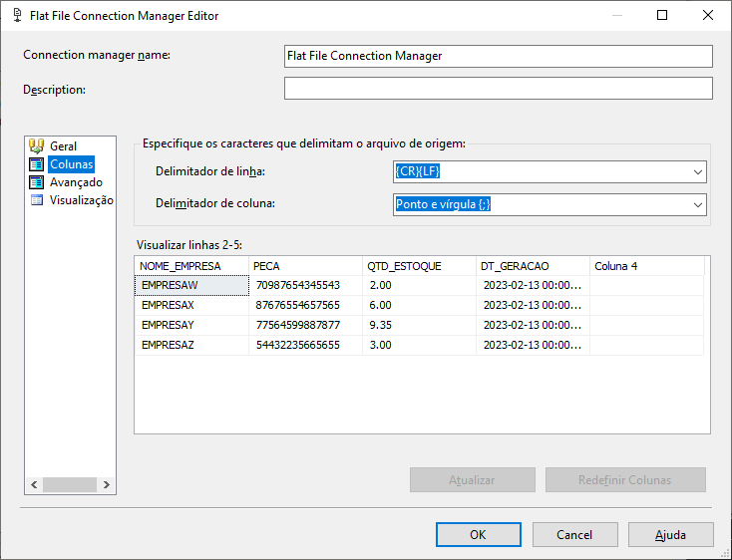The image size is (732, 560).
Task: Click the 3.00 quantity cell
Action: point(419,345)
